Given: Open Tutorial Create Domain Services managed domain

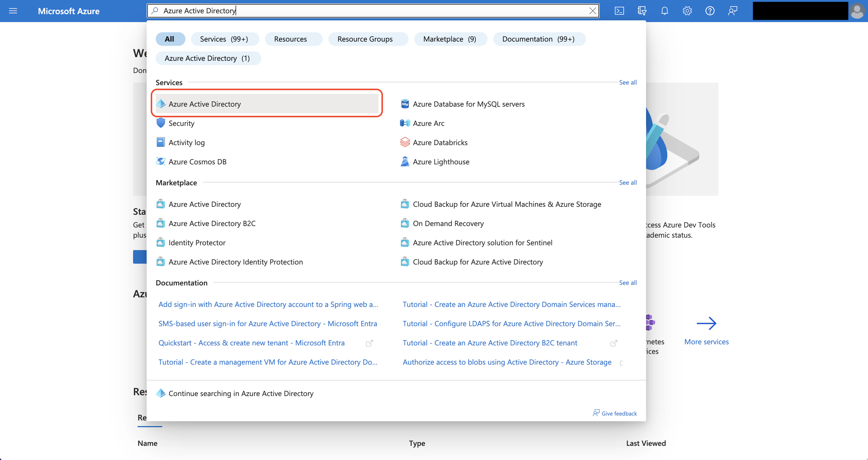Looking at the screenshot, I should click(x=512, y=304).
